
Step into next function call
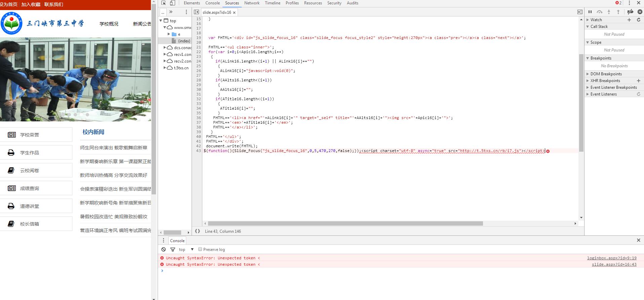point(609,12)
